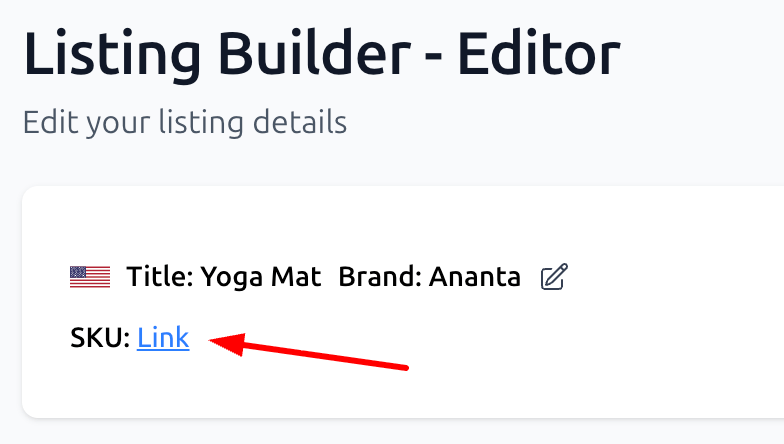784x444 pixels.
Task: Click the red arrow annotation
Action: point(310,354)
